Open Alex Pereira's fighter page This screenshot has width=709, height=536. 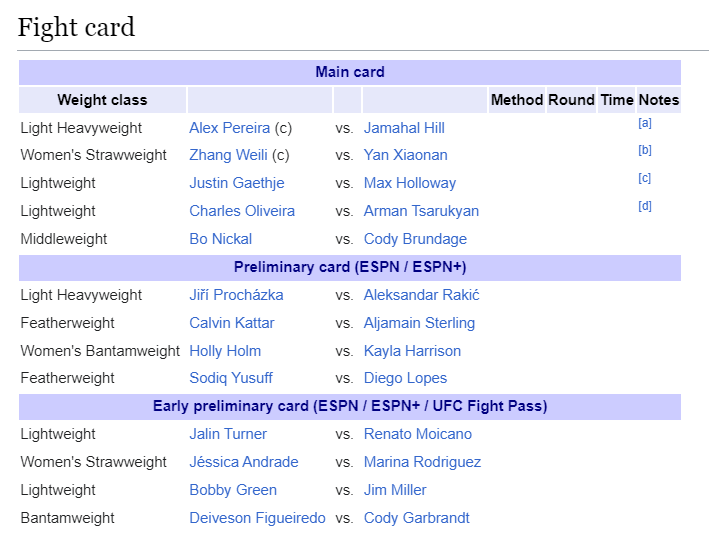(229, 128)
